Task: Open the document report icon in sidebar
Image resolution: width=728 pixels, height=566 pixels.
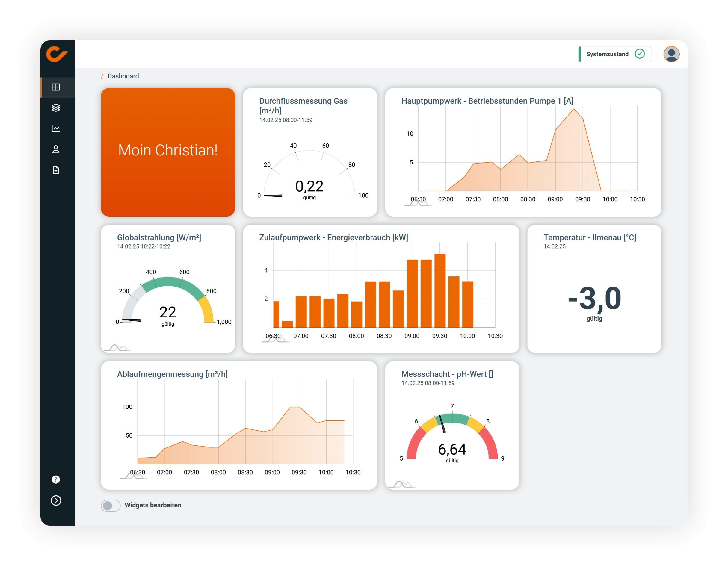Action: coord(56,170)
